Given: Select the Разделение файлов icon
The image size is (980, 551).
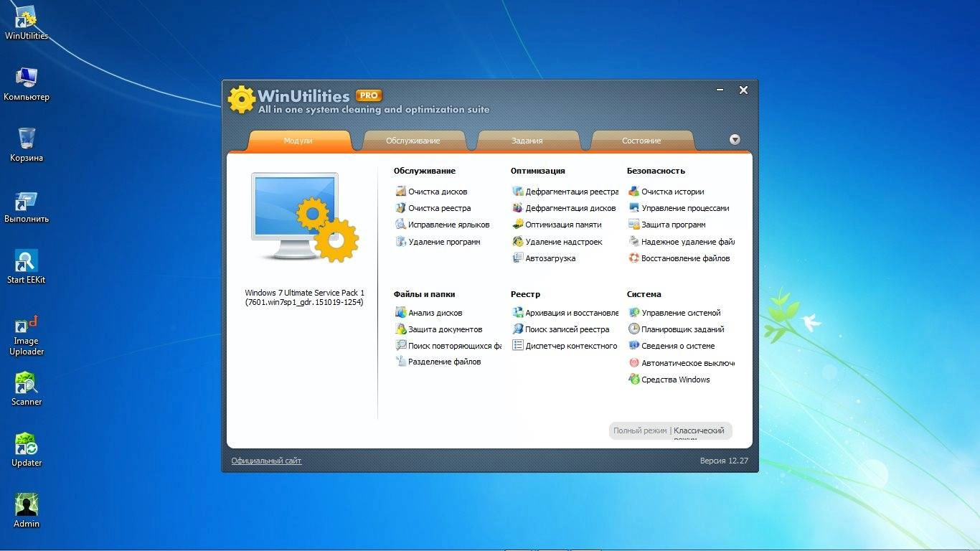Looking at the screenshot, I should click(401, 362).
